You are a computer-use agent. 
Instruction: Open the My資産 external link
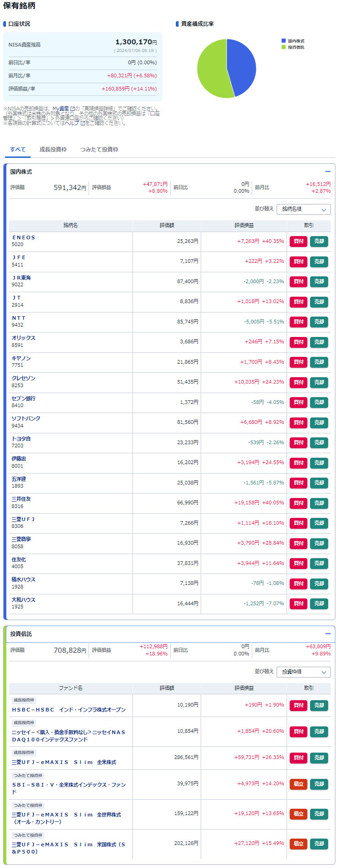tap(61, 109)
